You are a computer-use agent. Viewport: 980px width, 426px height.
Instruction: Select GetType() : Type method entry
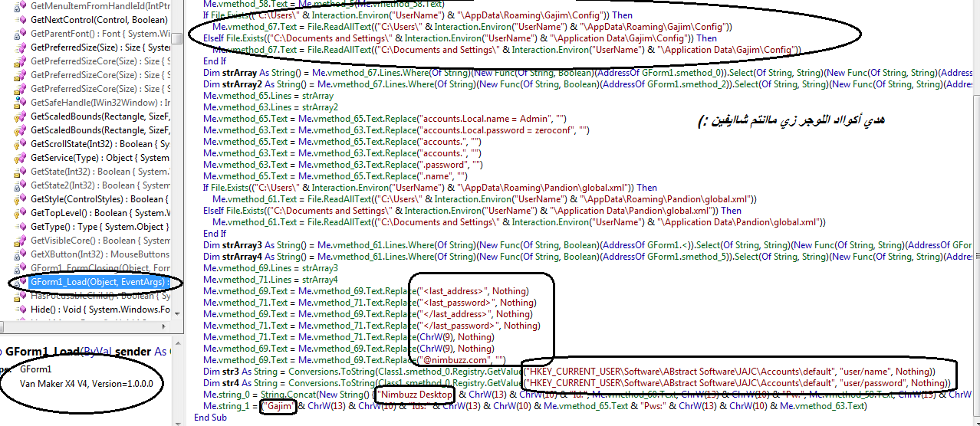click(100, 227)
